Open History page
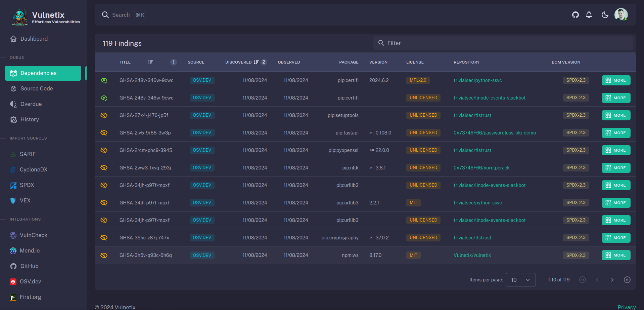The width and height of the screenshot is (644, 310). tap(43, 119)
